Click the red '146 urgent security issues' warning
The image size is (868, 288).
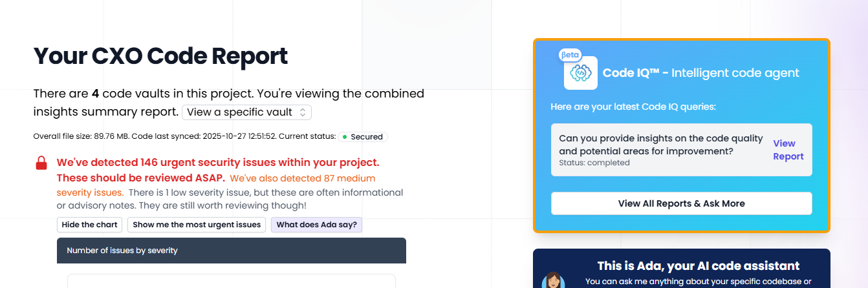click(x=218, y=162)
